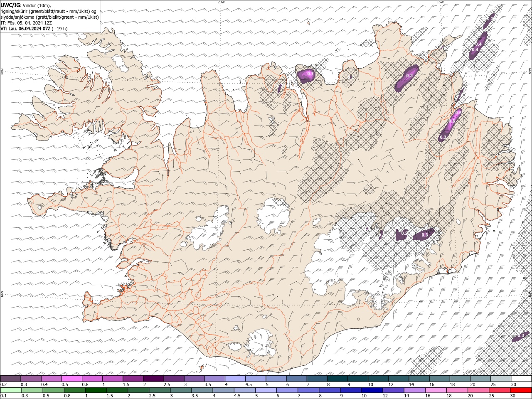Image resolution: width=532 pixels, height=399 pixels.
Task: Choose the 0.5 green swatch on lower scale
Action: (53, 390)
